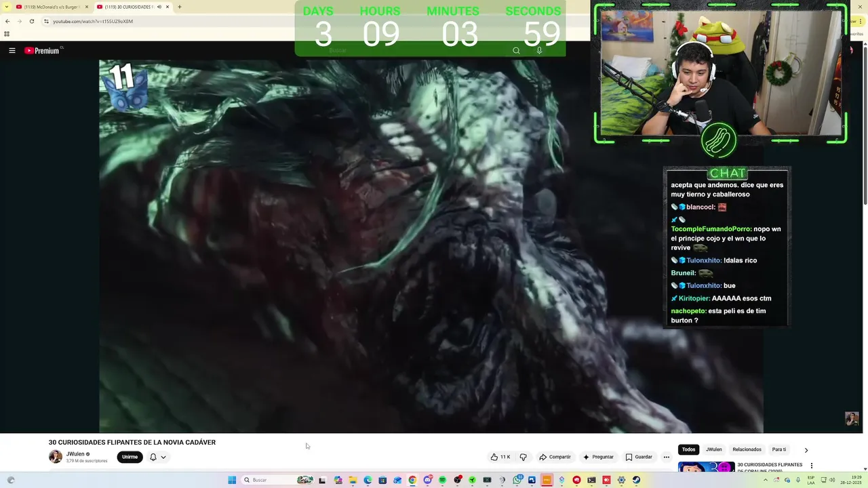Go to YouTube Premium home logo

(43, 50)
